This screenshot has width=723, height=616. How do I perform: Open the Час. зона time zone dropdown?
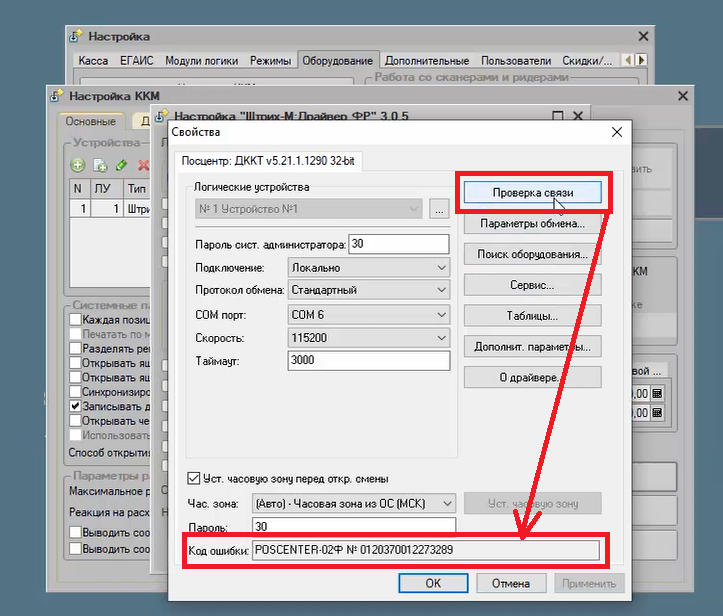point(354,503)
